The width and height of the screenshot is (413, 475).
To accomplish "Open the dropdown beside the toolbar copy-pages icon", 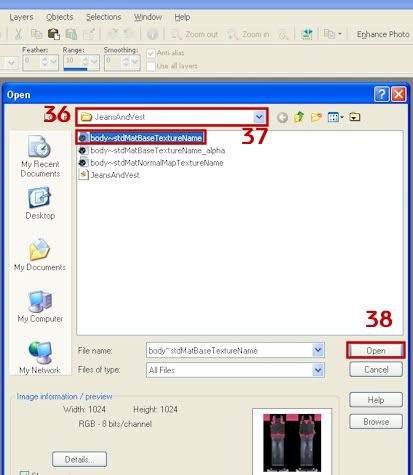I will point(340,34).
